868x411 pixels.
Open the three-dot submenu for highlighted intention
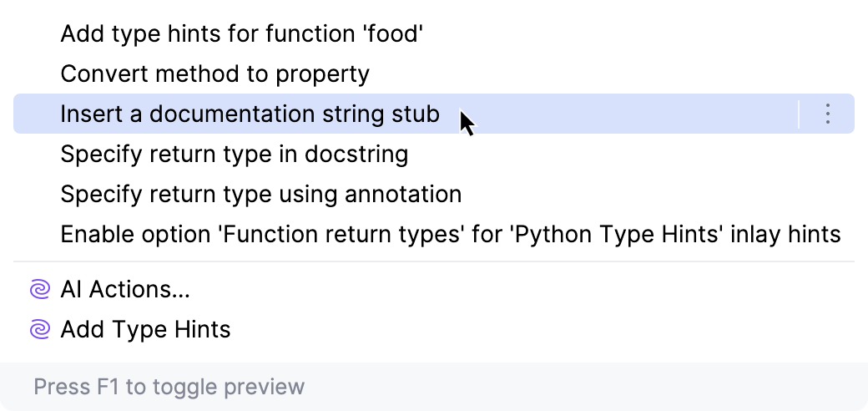click(x=827, y=114)
